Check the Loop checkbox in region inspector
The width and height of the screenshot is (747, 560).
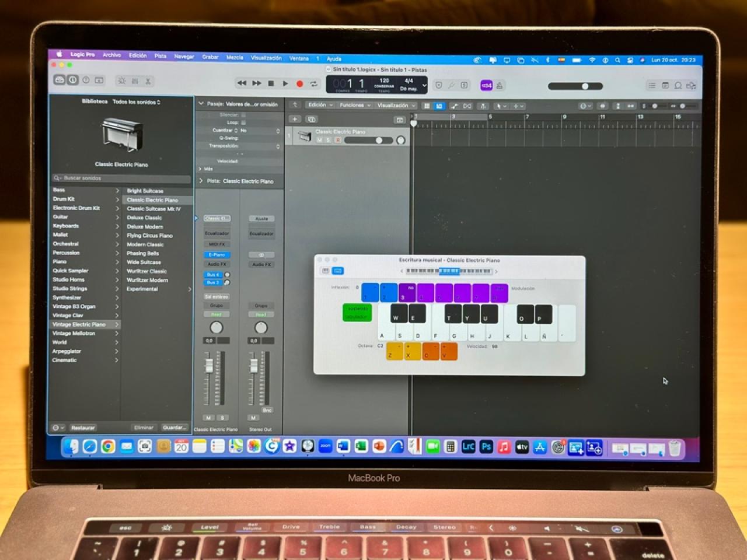(x=243, y=123)
